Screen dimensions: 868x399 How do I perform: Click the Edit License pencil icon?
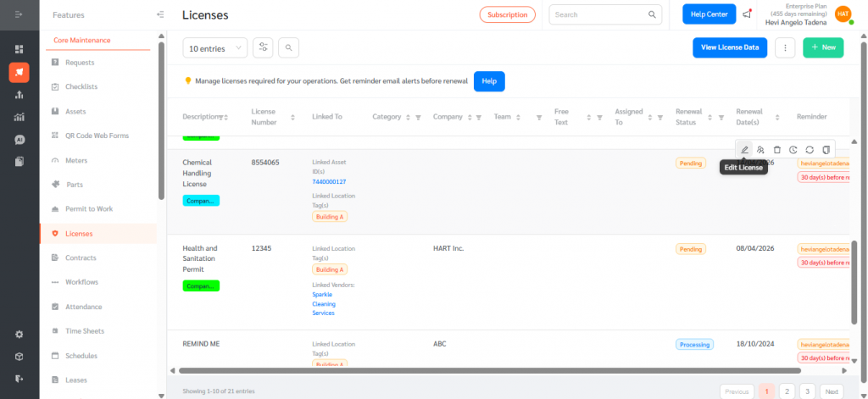coord(745,150)
